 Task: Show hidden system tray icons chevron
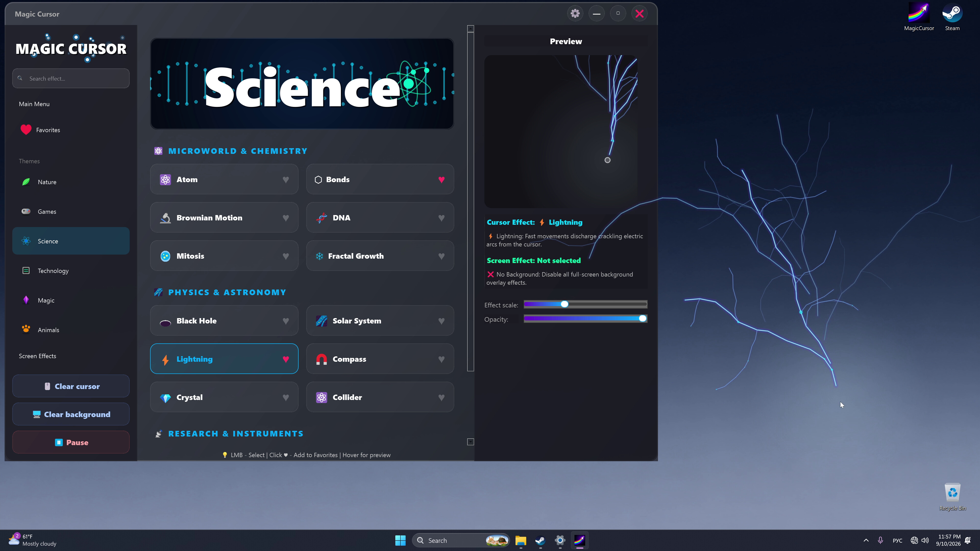[866, 540]
